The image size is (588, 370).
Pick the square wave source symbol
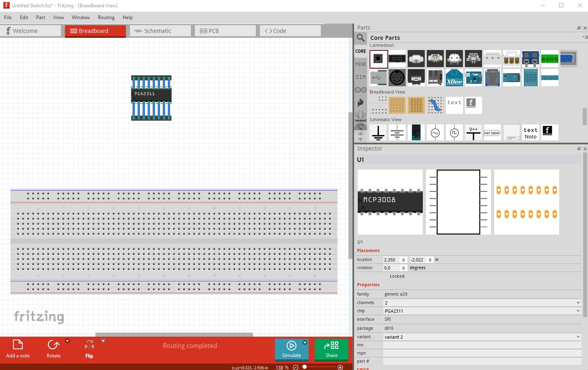(x=454, y=133)
